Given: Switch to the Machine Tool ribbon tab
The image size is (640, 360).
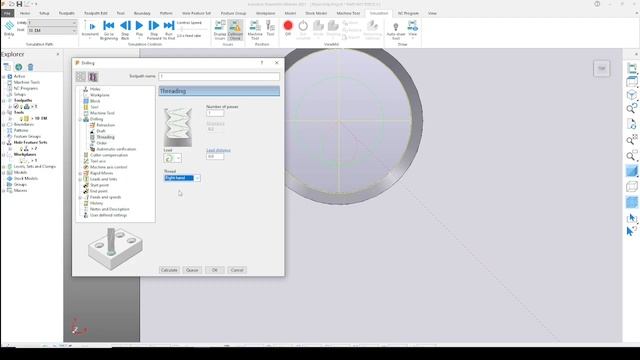Looking at the screenshot, I should (x=348, y=13).
